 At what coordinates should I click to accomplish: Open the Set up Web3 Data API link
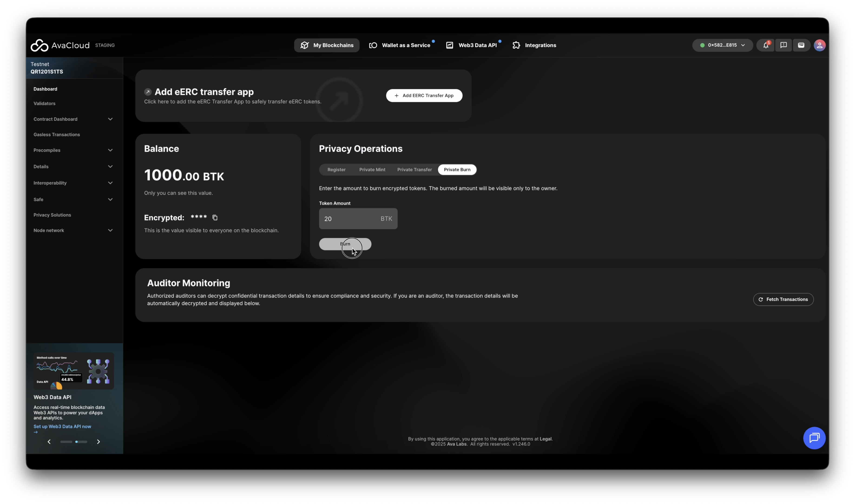pyautogui.click(x=62, y=427)
